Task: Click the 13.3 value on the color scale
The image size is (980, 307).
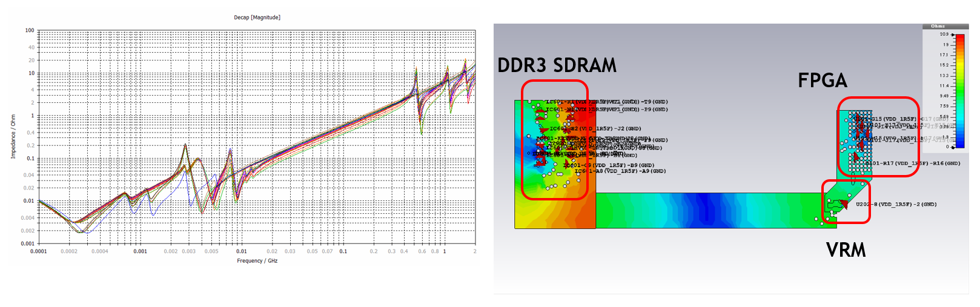Action: coord(944,76)
